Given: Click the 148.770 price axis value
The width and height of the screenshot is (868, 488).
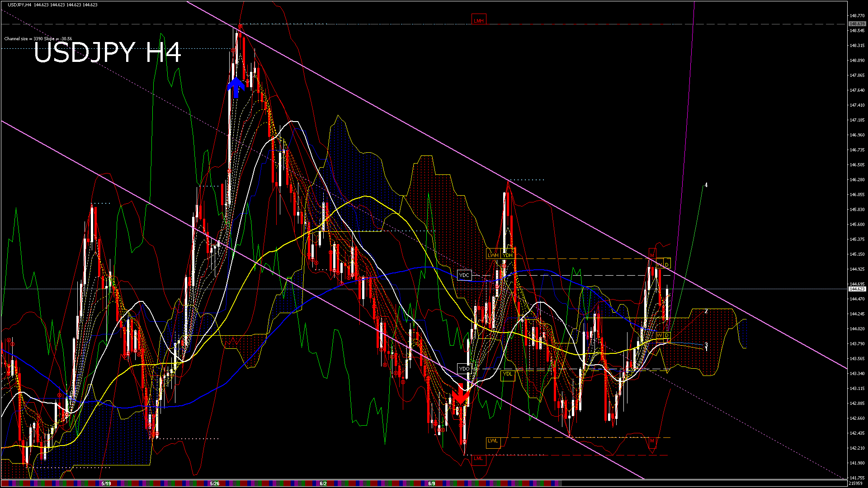Looking at the screenshot, I should pos(857,16).
